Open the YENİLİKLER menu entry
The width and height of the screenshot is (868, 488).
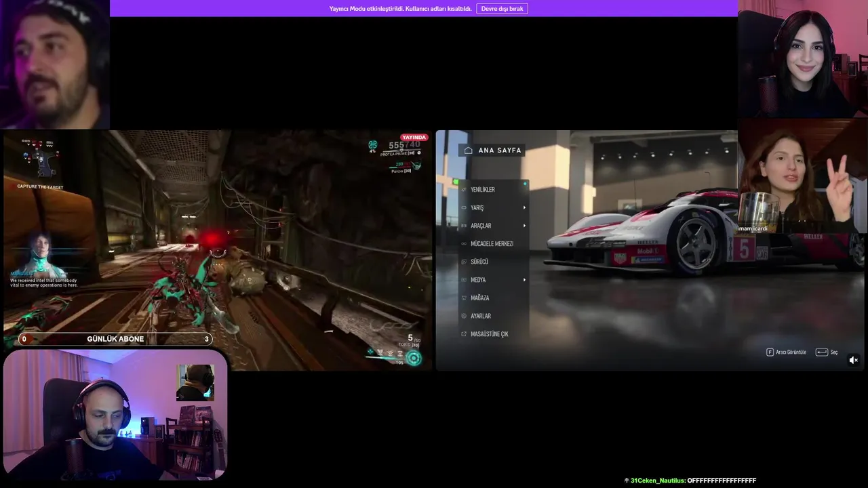pos(493,190)
